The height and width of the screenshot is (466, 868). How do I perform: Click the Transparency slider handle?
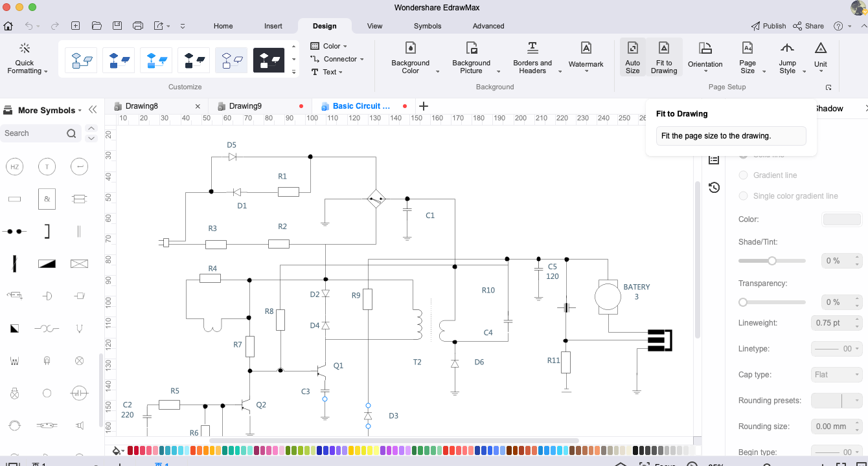[x=743, y=302]
